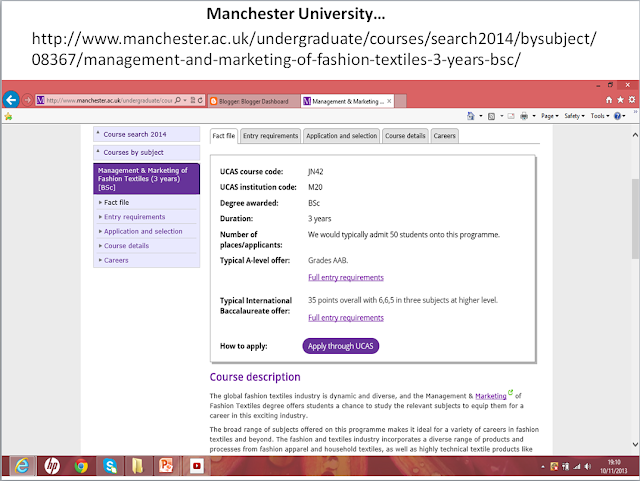The image size is (640, 481).
Task: Click the browser forward arrow button
Action: tap(27, 100)
